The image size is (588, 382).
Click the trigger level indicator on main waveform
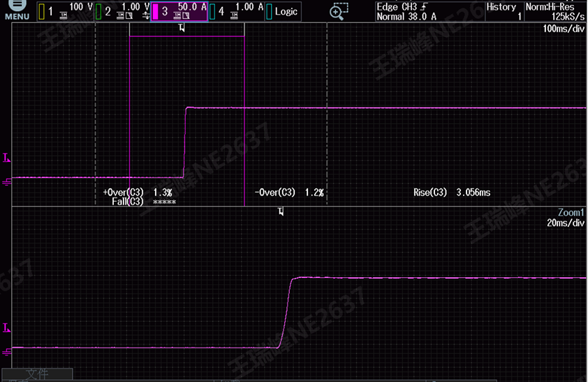tap(7, 159)
